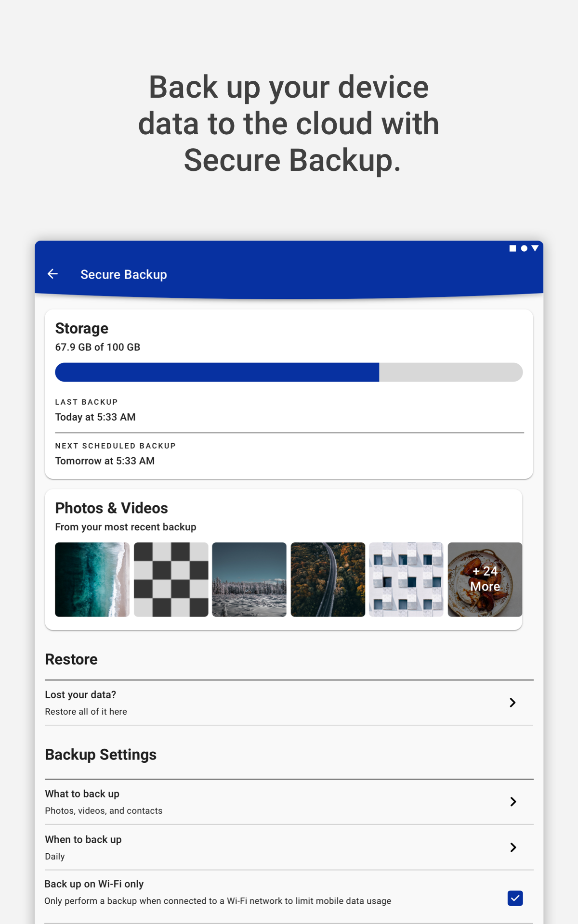
Task: Toggle Back up on Wi-Fi only checkbox
Action: pos(515,898)
